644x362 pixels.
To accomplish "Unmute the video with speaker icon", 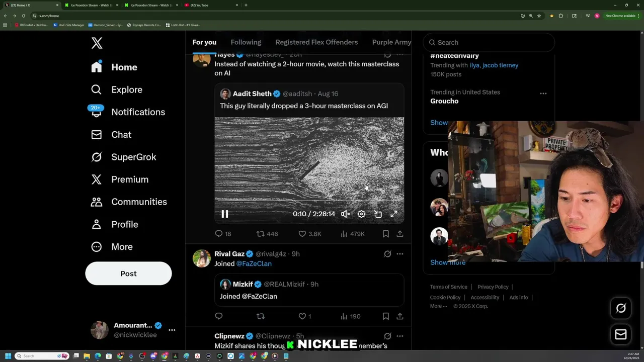I will (x=345, y=214).
